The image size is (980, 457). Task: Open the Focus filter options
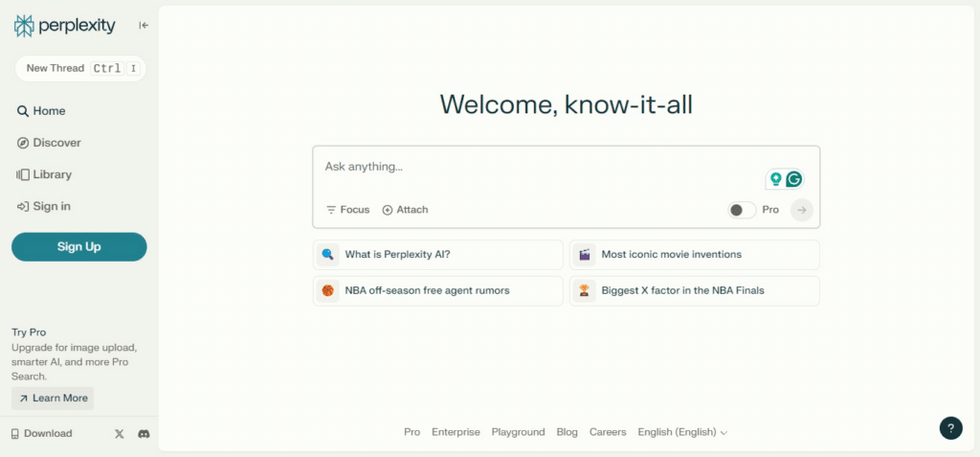(348, 210)
